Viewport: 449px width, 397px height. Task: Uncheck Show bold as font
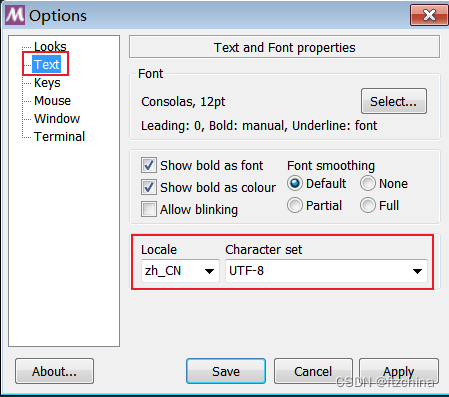[x=149, y=165]
